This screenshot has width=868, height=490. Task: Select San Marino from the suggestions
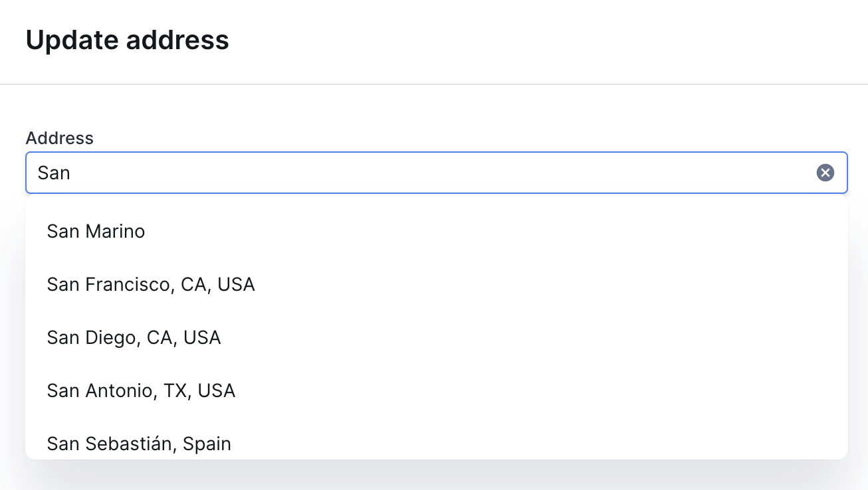[96, 232]
